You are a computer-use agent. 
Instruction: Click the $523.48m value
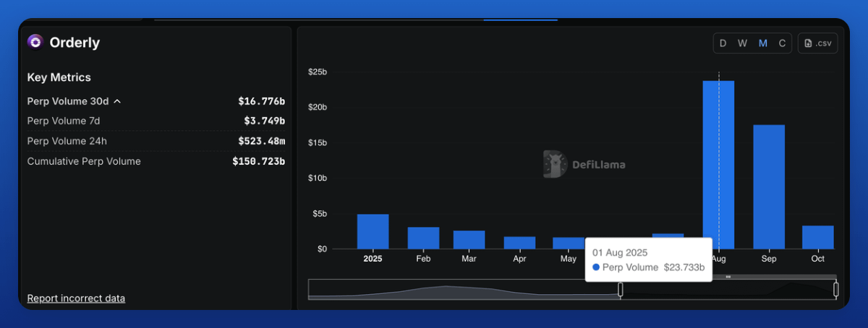point(261,141)
